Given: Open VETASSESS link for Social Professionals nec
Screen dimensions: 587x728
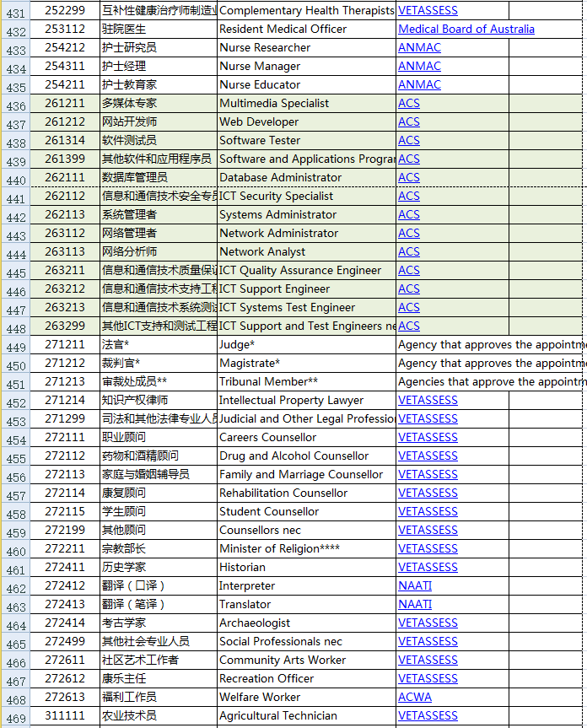Looking at the screenshot, I should 428,642.
